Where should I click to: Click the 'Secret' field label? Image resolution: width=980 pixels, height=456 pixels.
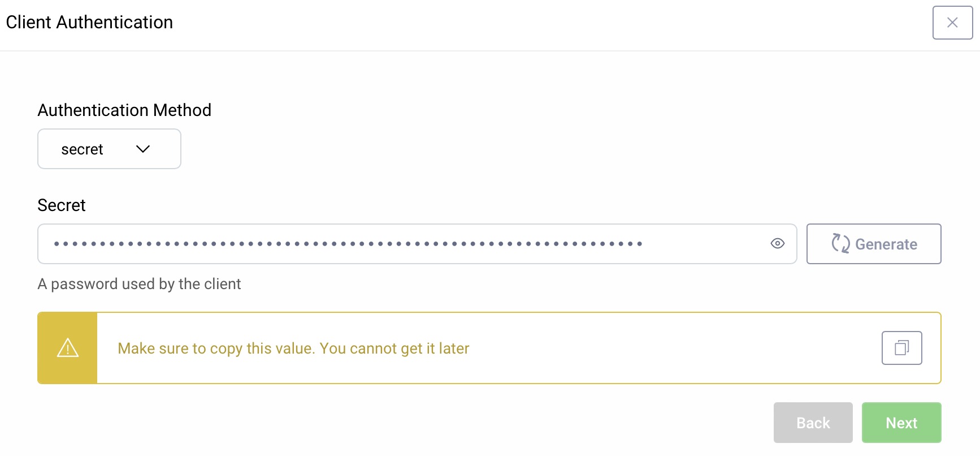(62, 205)
